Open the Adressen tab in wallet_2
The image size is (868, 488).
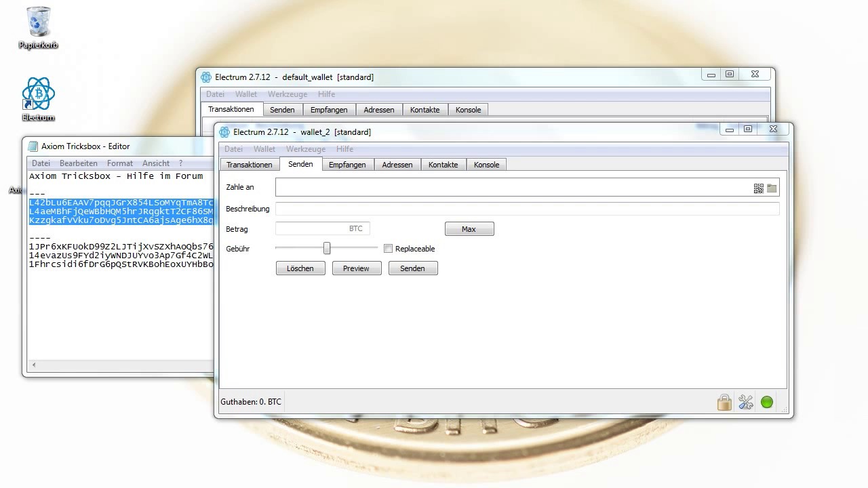pyautogui.click(x=397, y=165)
